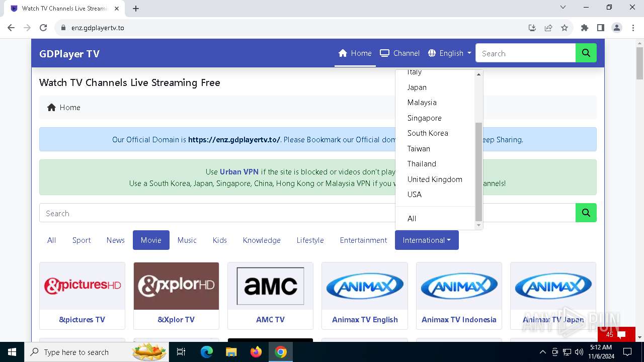Click the dropdown list scrollbar thumb
The width and height of the screenshot is (644, 362).
[478, 172]
